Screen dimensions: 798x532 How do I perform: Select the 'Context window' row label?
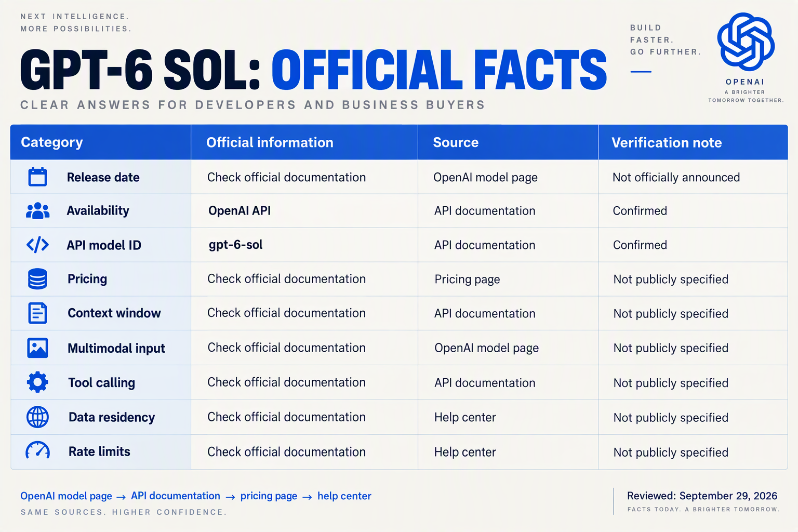tap(114, 313)
